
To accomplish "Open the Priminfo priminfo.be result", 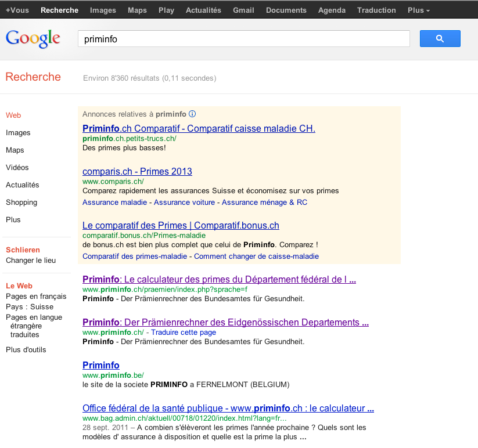I will [x=101, y=365].
